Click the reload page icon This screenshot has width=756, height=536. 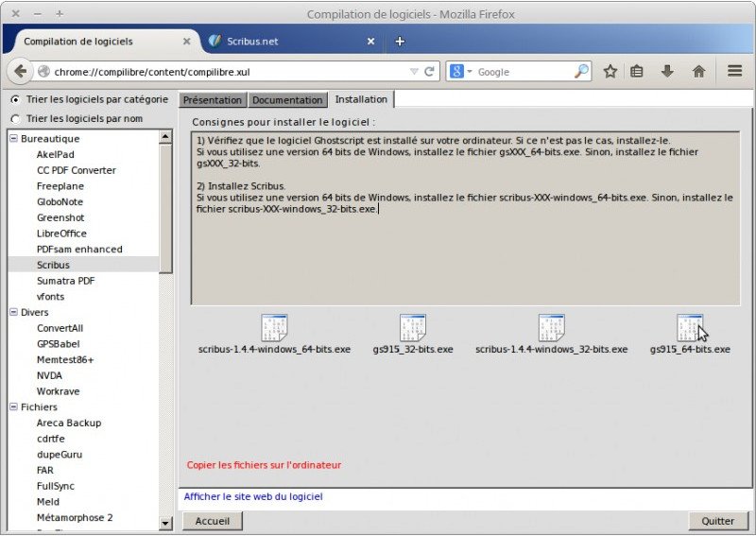click(429, 72)
